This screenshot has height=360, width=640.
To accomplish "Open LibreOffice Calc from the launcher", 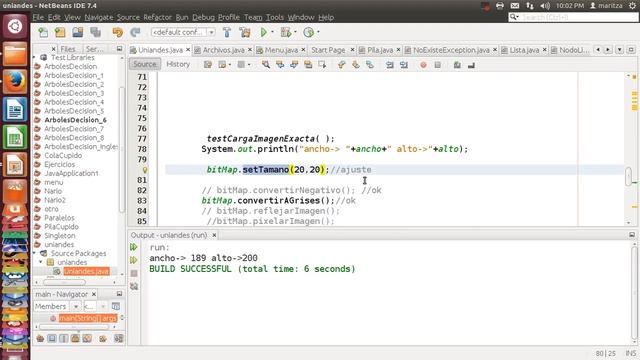I will click(x=15, y=137).
